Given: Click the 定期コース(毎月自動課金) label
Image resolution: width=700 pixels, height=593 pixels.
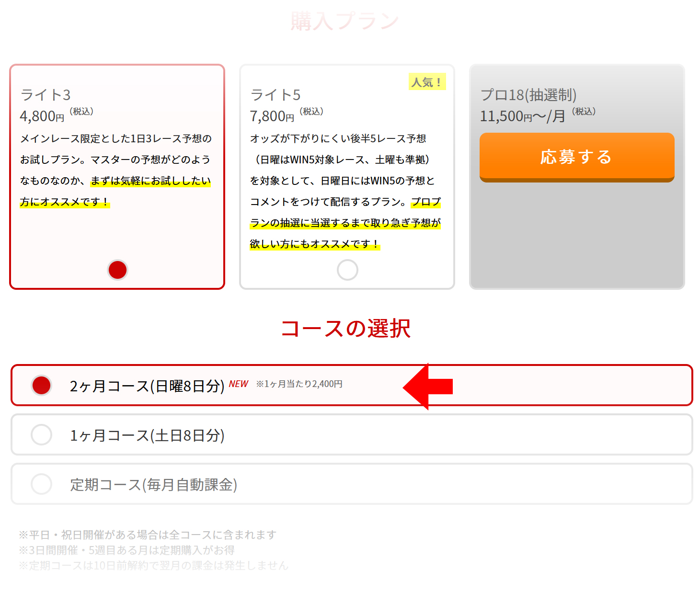Looking at the screenshot, I should coord(153,485).
